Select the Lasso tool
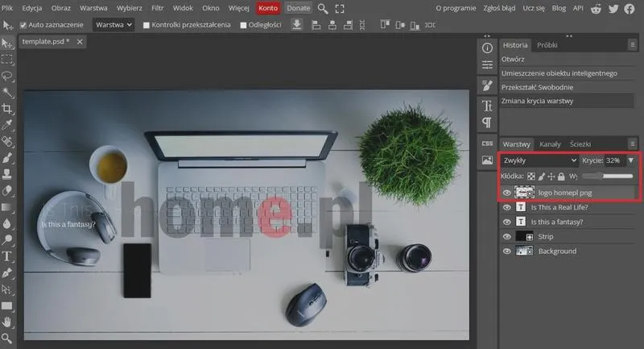644x349 pixels. click(7, 76)
